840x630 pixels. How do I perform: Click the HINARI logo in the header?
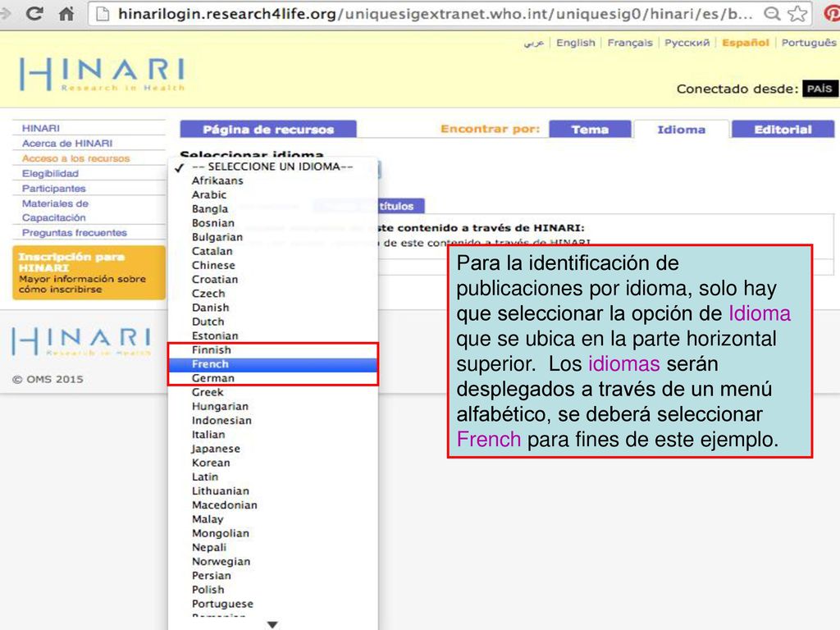point(102,74)
